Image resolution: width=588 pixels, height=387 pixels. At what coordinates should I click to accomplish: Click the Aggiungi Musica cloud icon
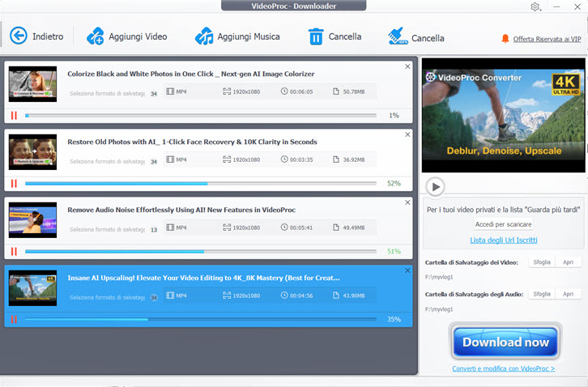pos(204,36)
